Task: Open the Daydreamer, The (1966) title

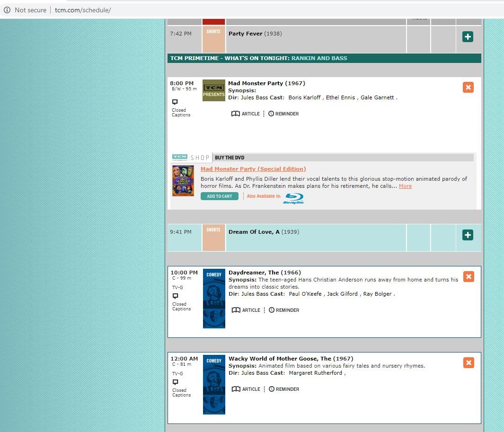Action: [265, 273]
